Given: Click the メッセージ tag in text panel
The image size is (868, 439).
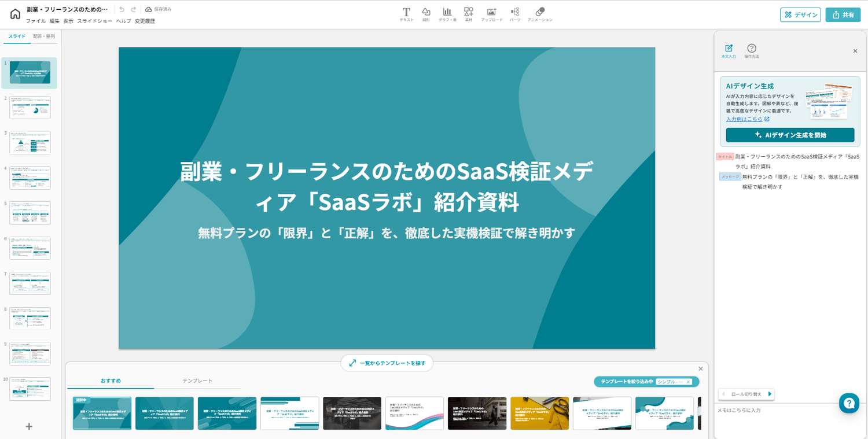Looking at the screenshot, I should point(730,176).
